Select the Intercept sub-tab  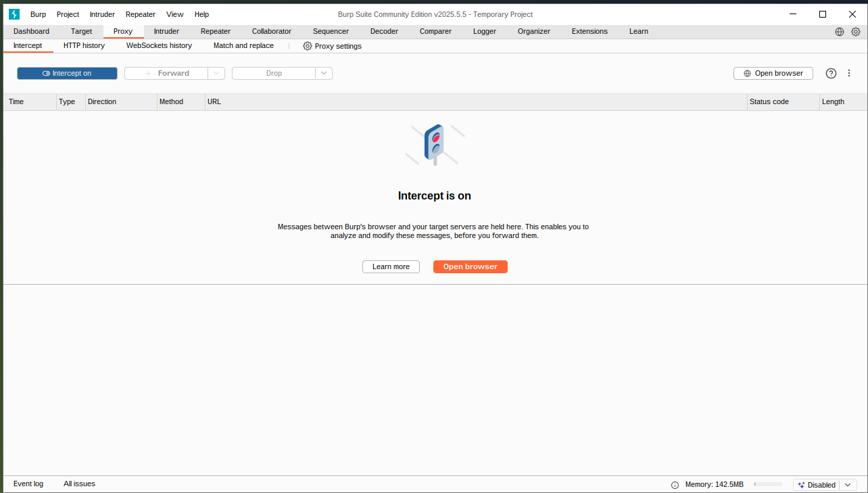coord(28,46)
